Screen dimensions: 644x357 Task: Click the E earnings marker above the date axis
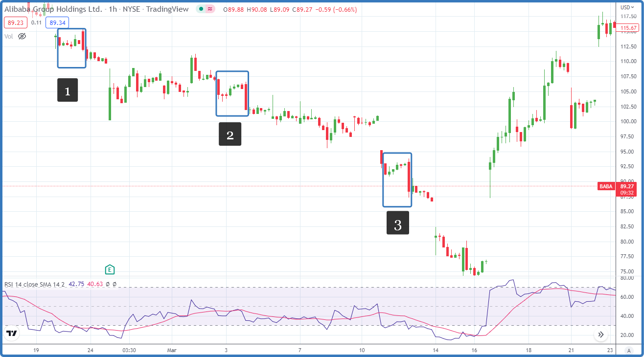(110, 269)
